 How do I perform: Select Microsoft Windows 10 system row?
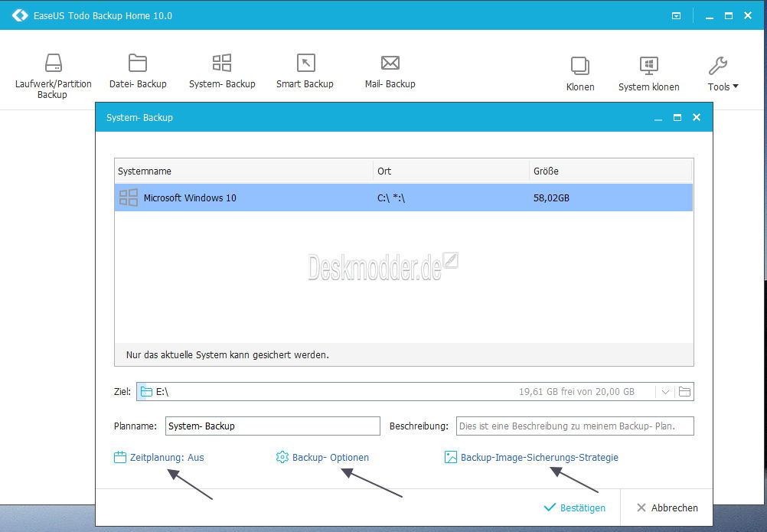[403, 197]
